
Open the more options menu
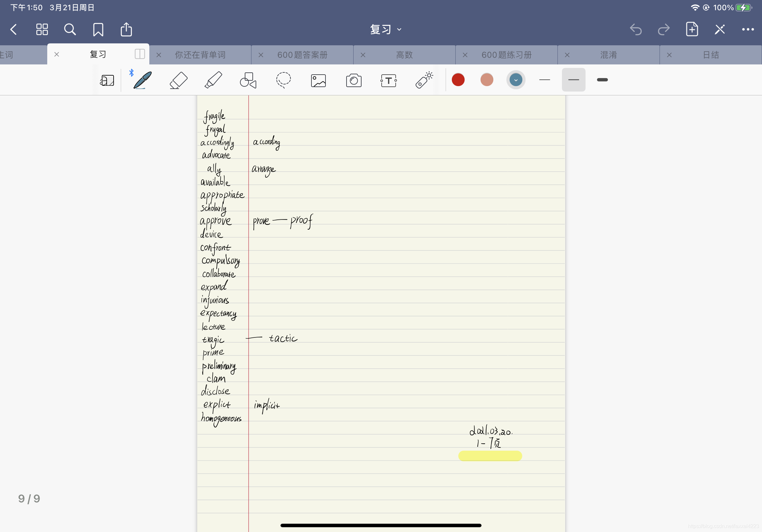(748, 30)
